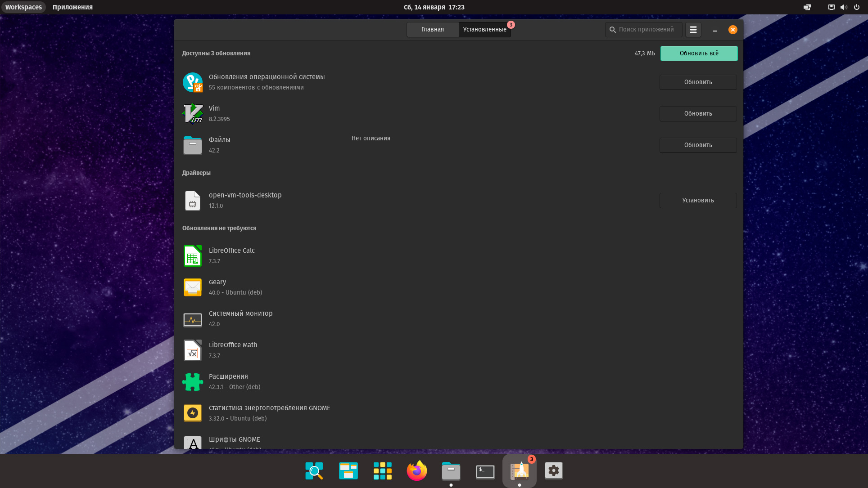Click the LibreOffice Calc icon

pyautogui.click(x=193, y=255)
